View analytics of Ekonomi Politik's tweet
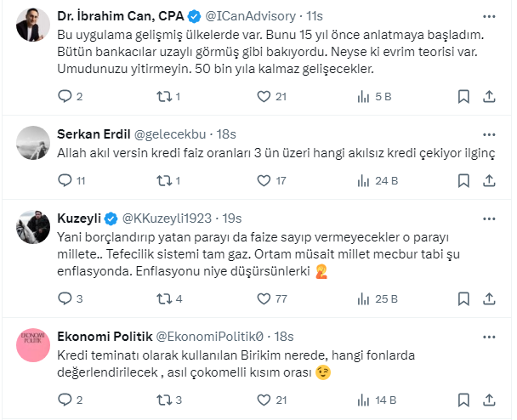This screenshot has width=517, height=420. [x=363, y=400]
